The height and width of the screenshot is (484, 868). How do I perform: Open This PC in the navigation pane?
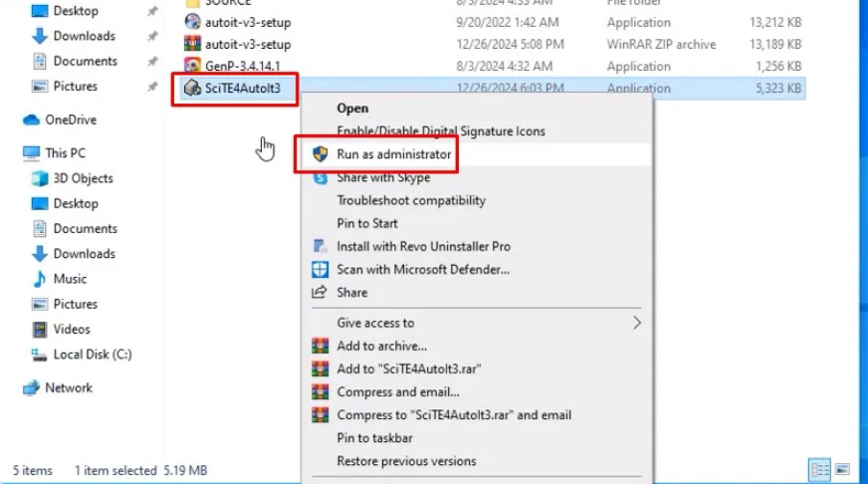(x=65, y=153)
